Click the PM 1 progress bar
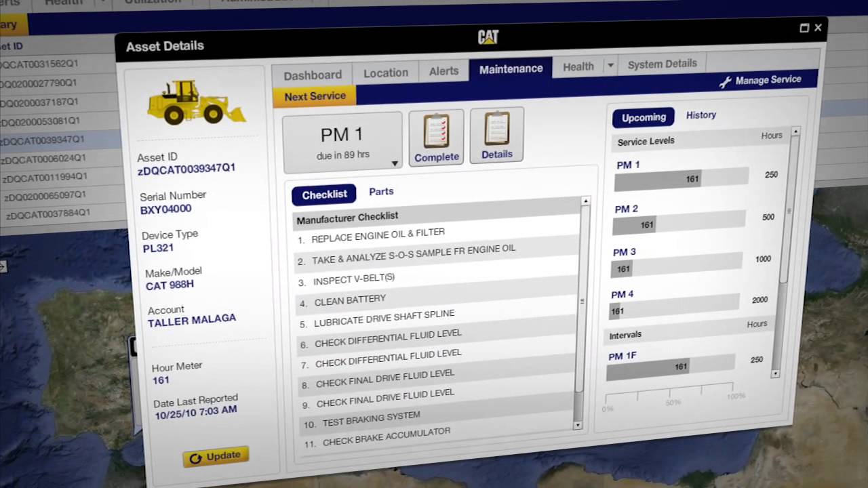The height and width of the screenshot is (488, 868). point(682,178)
